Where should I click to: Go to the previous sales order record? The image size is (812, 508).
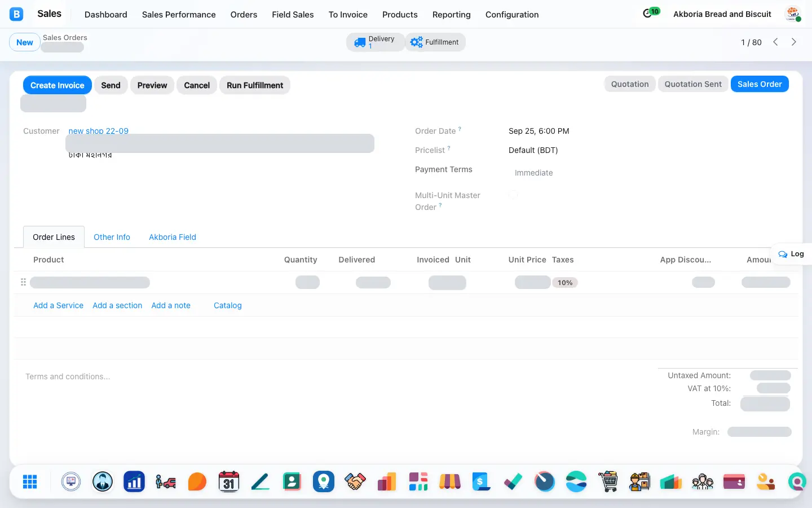click(775, 42)
